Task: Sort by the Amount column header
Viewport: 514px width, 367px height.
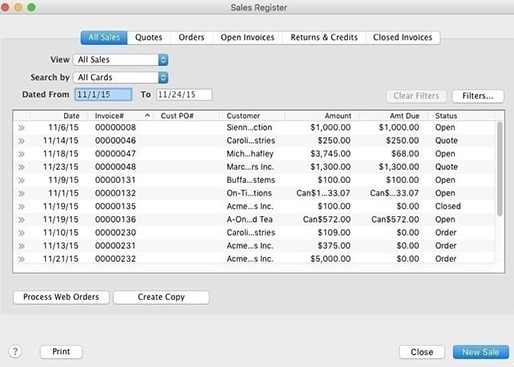Action: click(x=338, y=116)
